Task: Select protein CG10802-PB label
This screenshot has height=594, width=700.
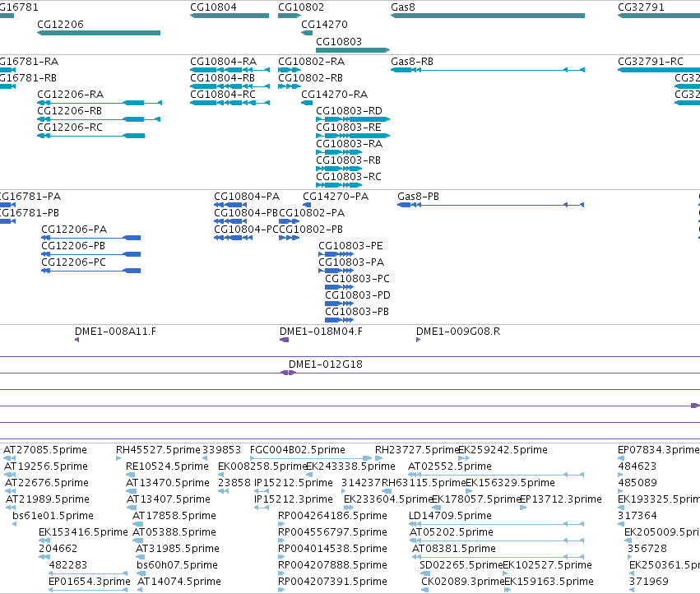Action: click(x=311, y=230)
